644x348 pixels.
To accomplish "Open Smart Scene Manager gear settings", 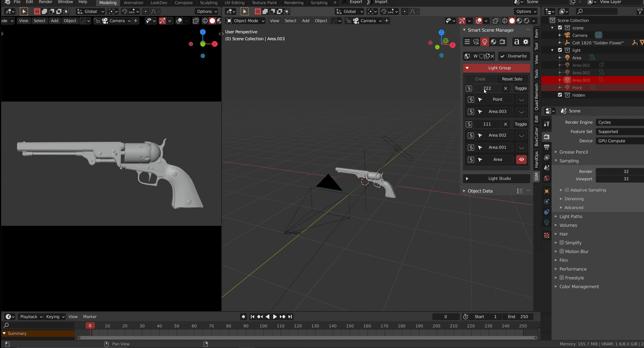I will [526, 42].
